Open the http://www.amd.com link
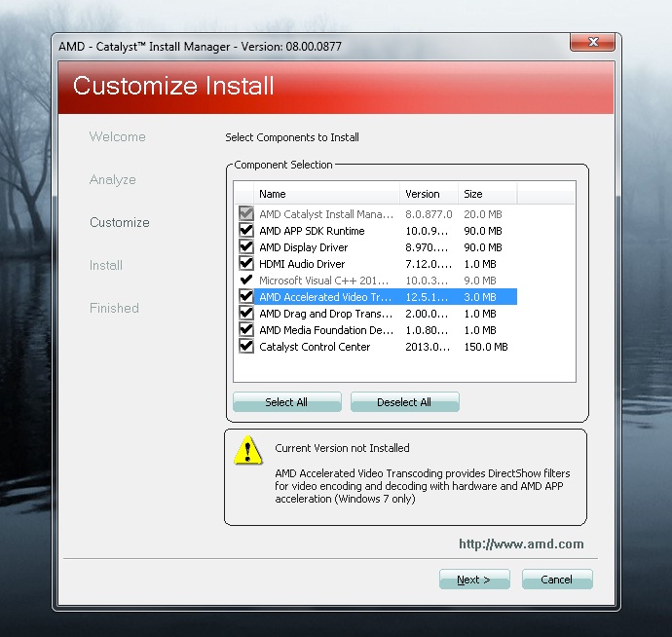 (x=521, y=543)
